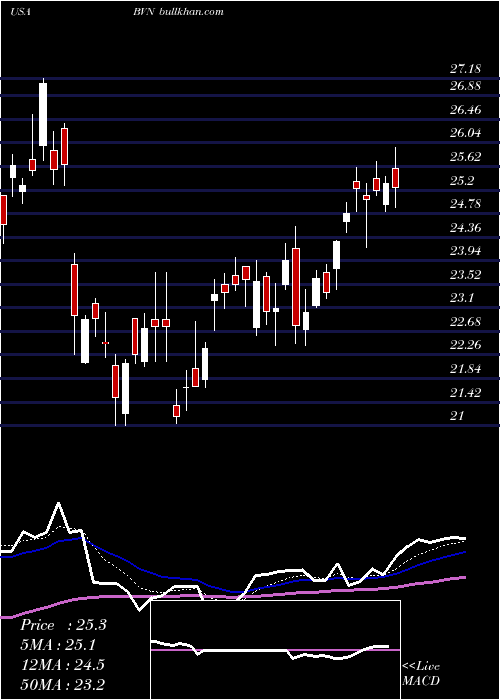
Task: Click the 21.42 price axis label
Action: [465, 393]
